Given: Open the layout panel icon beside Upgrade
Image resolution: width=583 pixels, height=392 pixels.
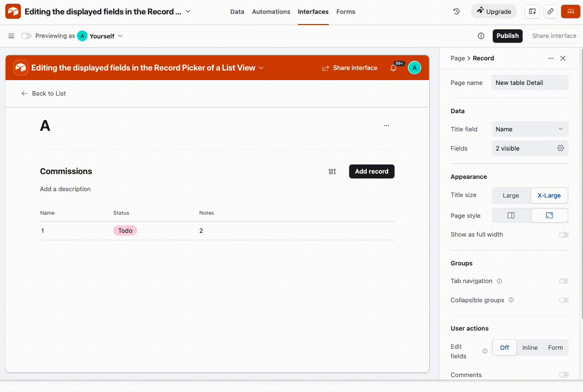Looking at the screenshot, I should click(532, 12).
